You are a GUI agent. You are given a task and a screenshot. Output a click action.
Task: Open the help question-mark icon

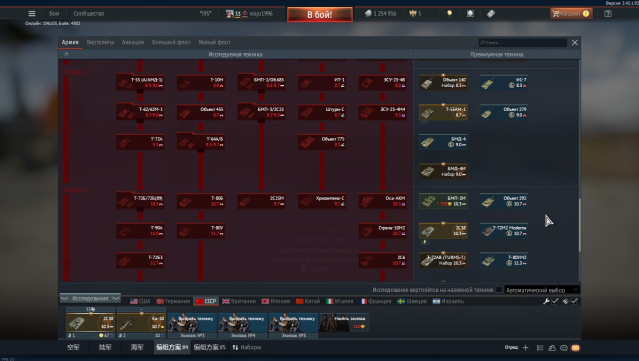pos(608,13)
